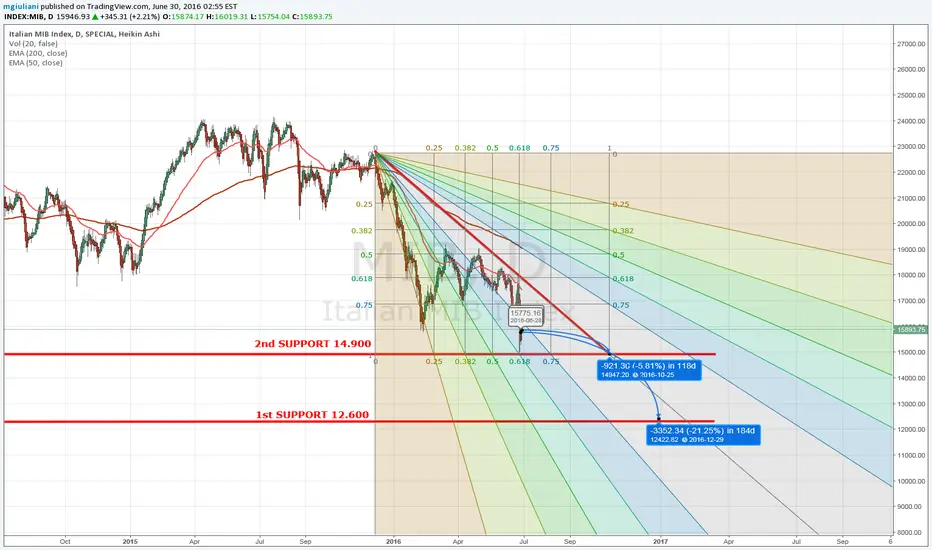
Task: Select the Vol (20, false) indicator legend
Action: [33, 43]
